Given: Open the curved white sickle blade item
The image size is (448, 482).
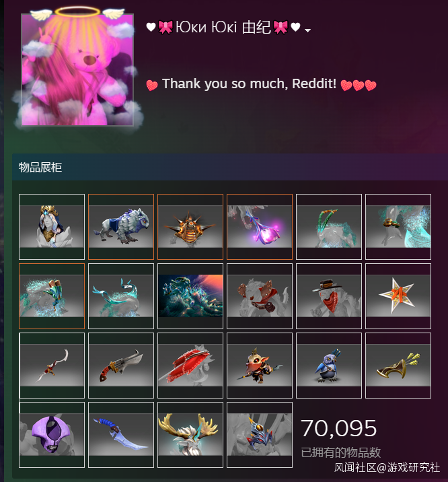Looking at the screenshot, I should pyautogui.click(x=52, y=366).
